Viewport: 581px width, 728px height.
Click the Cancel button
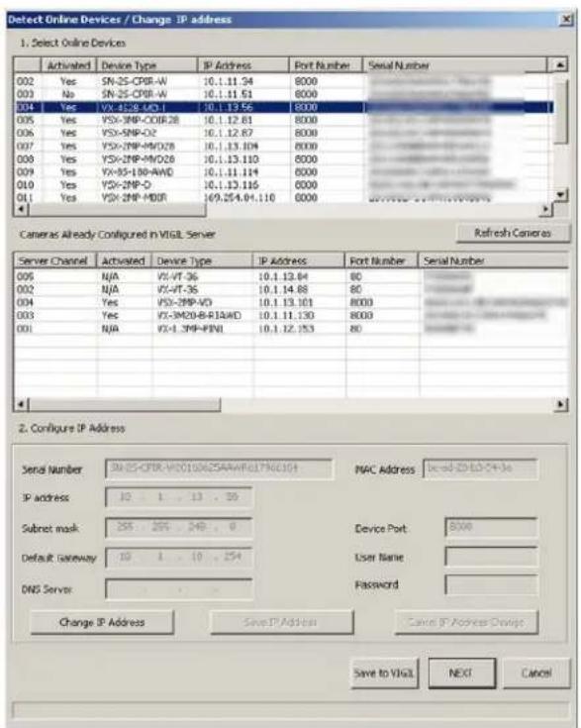click(x=536, y=673)
